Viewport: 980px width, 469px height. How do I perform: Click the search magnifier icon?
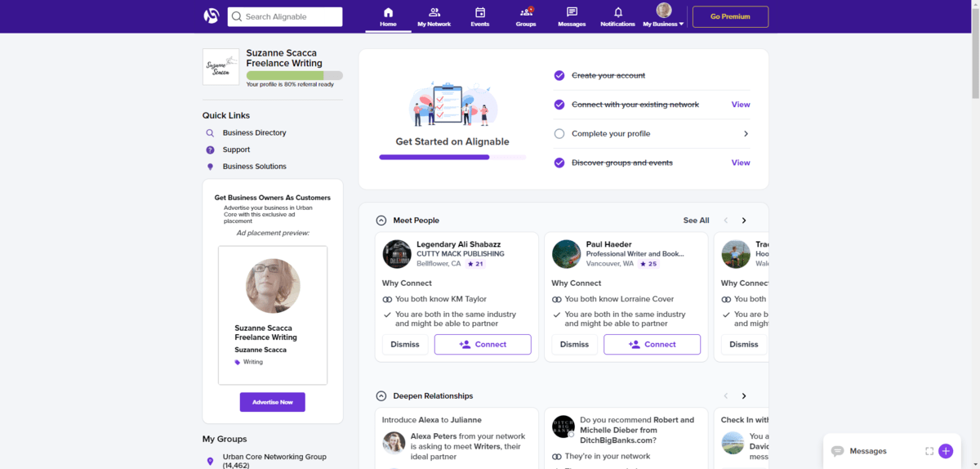237,16
